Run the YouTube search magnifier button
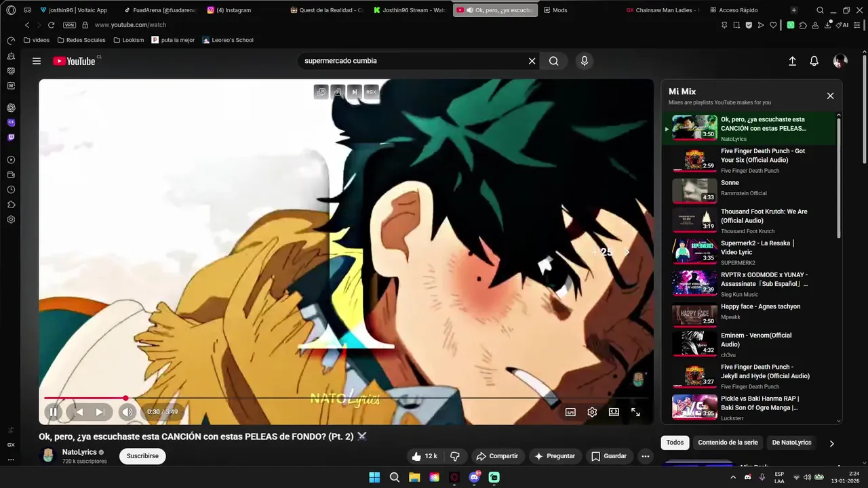868x488 pixels. click(554, 61)
